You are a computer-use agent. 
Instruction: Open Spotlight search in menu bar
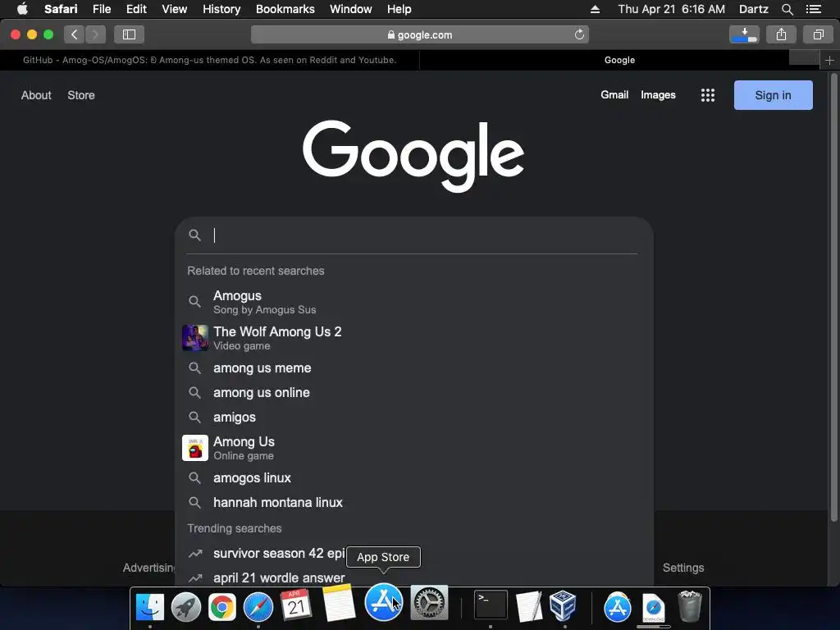787,9
